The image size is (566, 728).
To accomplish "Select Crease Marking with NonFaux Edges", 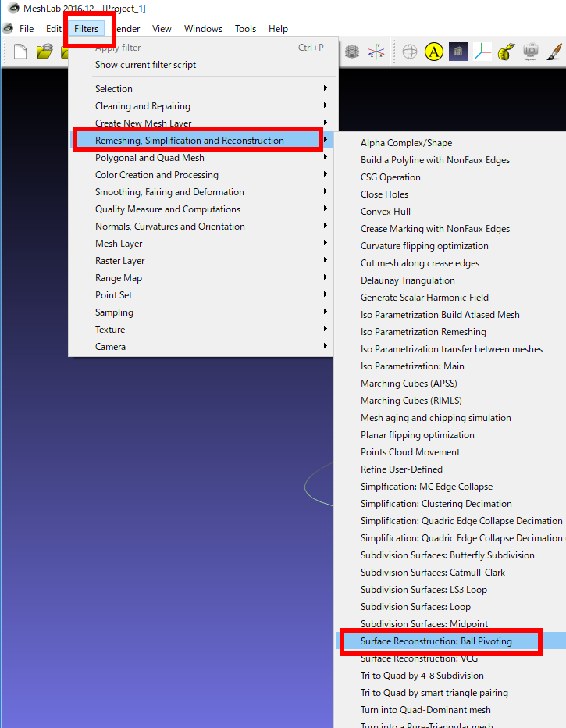I will click(435, 229).
